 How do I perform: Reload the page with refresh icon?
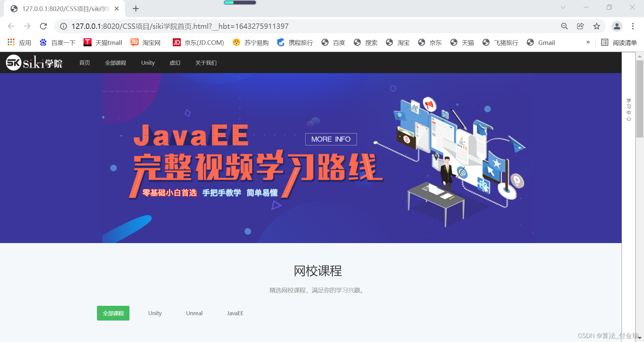click(43, 26)
